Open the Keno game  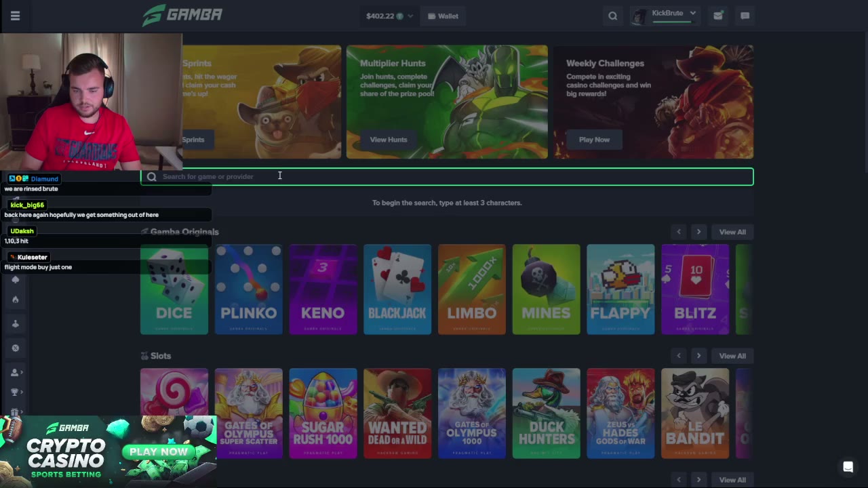click(x=323, y=289)
